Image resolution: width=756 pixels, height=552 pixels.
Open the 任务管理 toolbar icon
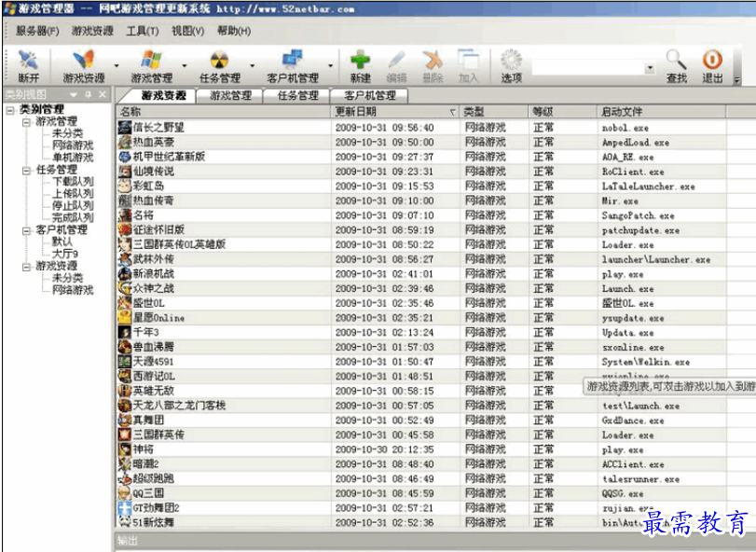[x=219, y=61]
